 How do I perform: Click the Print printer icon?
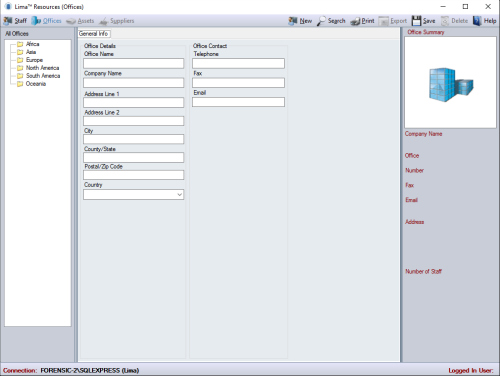coord(355,21)
